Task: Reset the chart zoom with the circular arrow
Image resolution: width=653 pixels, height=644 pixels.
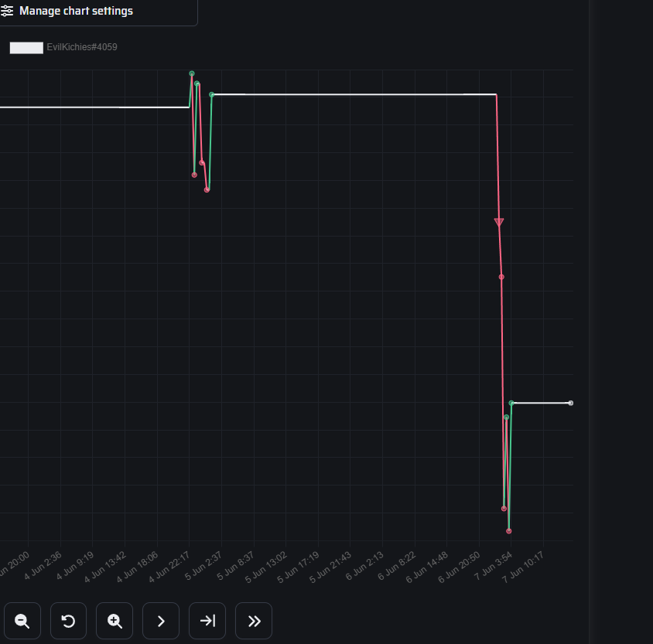Action: [68, 621]
